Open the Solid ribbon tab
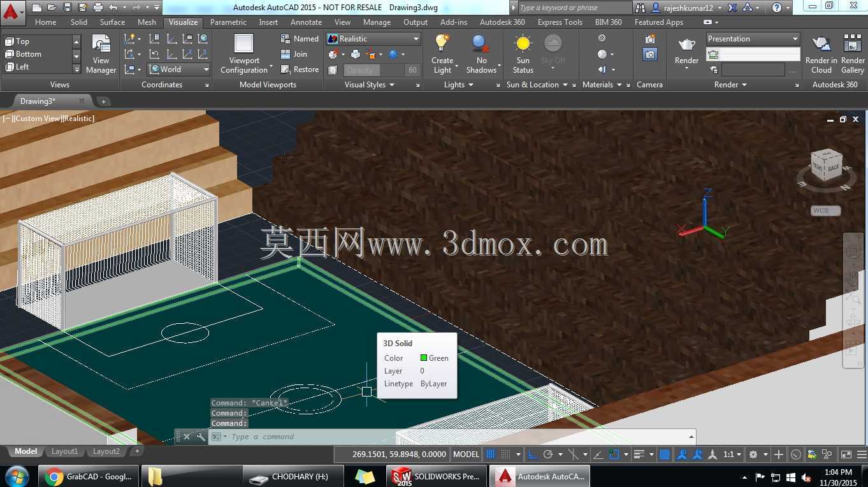The height and width of the screenshot is (487, 868). tap(79, 22)
